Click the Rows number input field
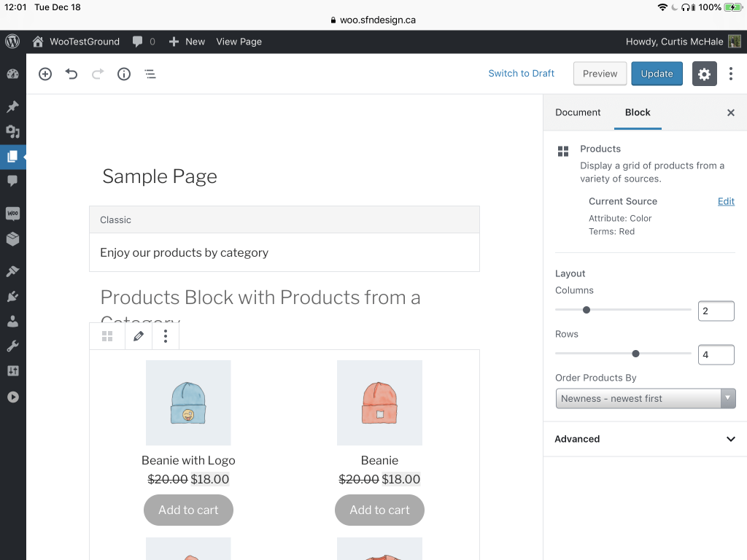This screenshot has height=560, width=747. [x=715, y=355]
